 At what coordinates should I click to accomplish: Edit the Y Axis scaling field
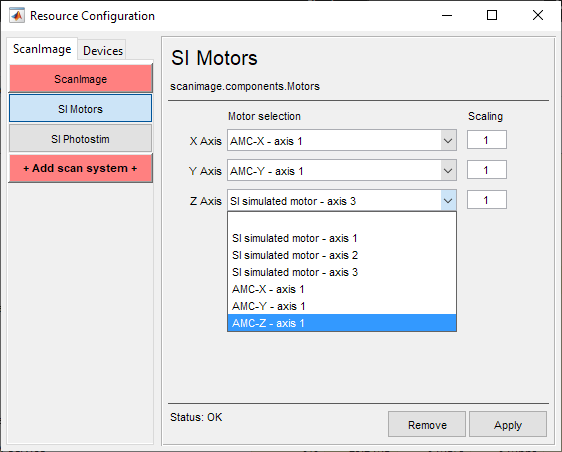[486, 170]
